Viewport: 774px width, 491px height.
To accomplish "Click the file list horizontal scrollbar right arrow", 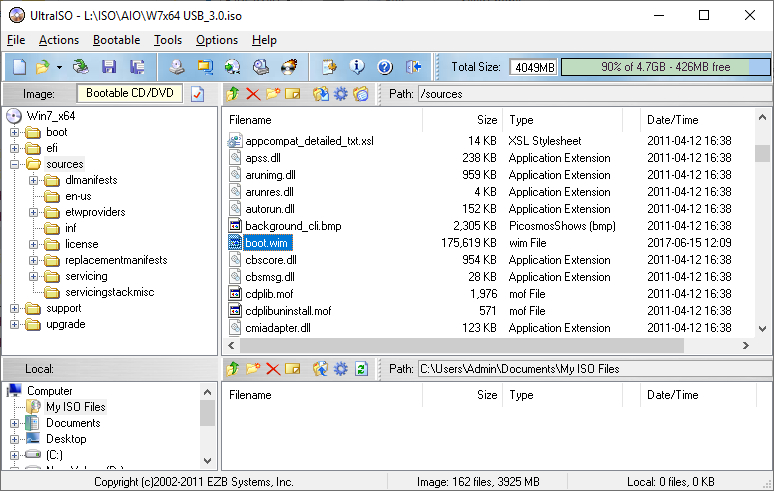I will 746,345.
